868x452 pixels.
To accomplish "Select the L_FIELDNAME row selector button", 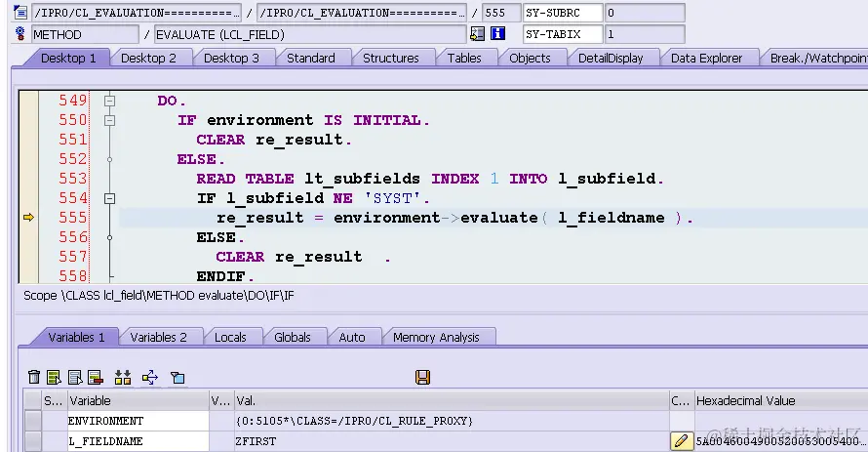I will (33, 441).
